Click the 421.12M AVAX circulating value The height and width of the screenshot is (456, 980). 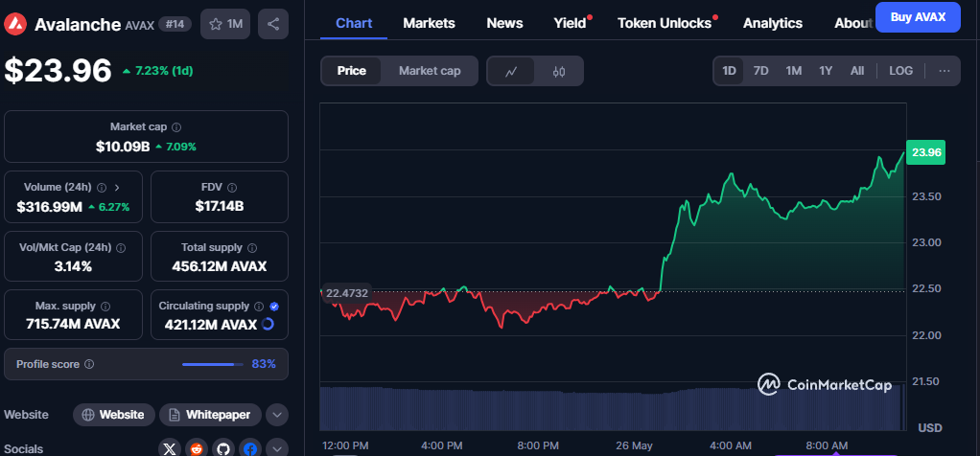pos(211,324)
